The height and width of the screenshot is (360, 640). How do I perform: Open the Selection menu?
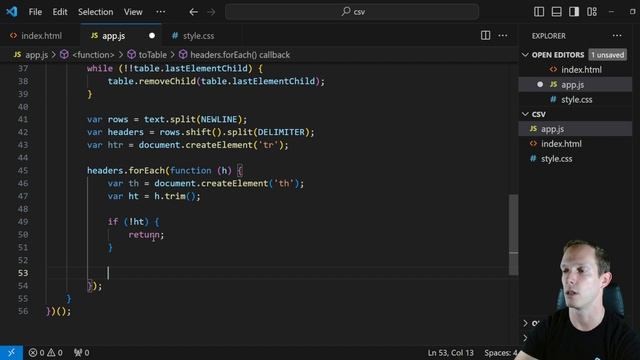click(96, 12)
